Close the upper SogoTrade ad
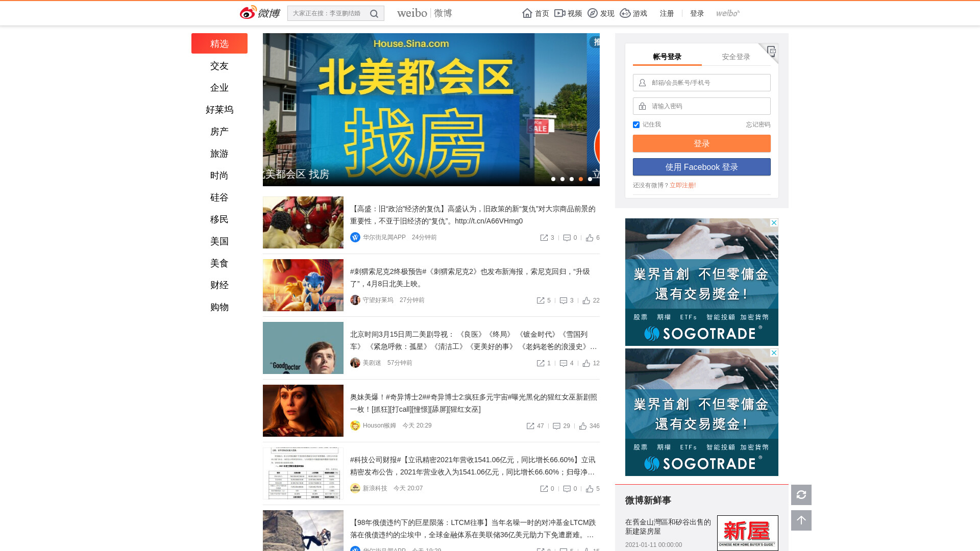 pyautogui.click(x=774, y=223)
